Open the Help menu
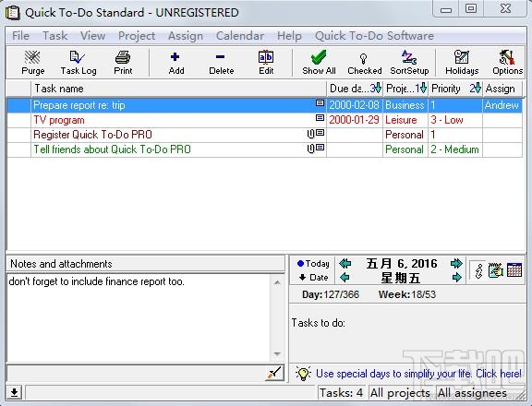Screen dimensions: 532x406 pos(289,36)
